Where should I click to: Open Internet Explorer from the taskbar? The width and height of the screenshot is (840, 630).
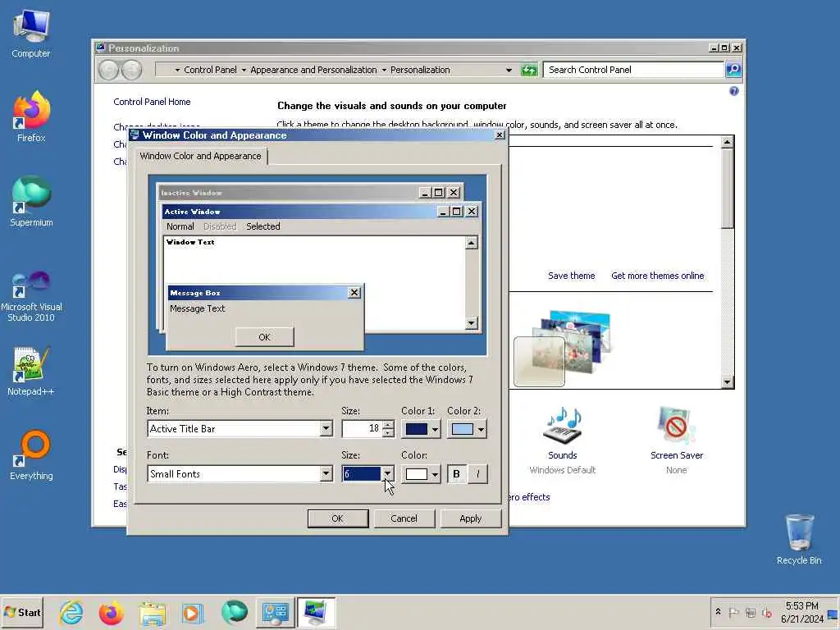point(71,613)
